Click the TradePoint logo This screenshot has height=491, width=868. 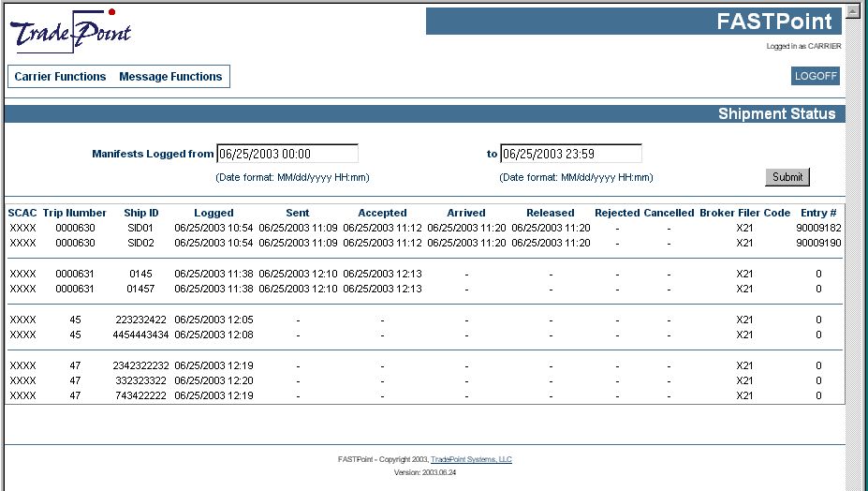coord(70,32)
